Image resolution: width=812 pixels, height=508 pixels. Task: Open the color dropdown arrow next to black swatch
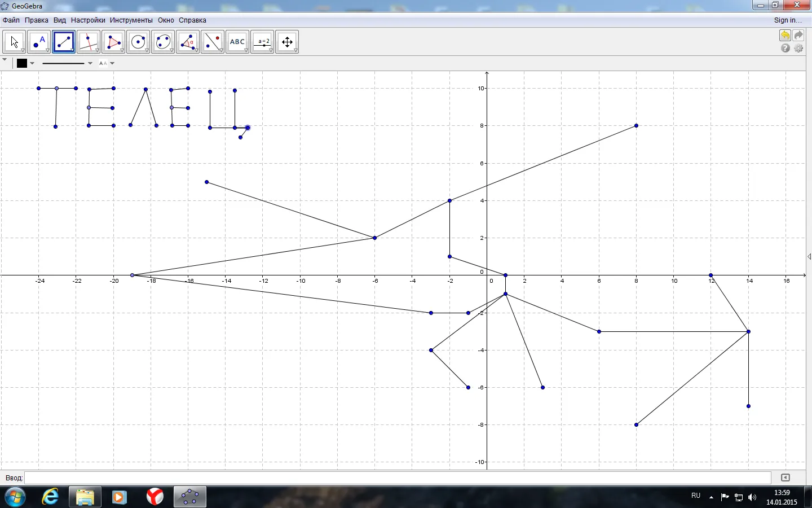click(x=32, y=63)
